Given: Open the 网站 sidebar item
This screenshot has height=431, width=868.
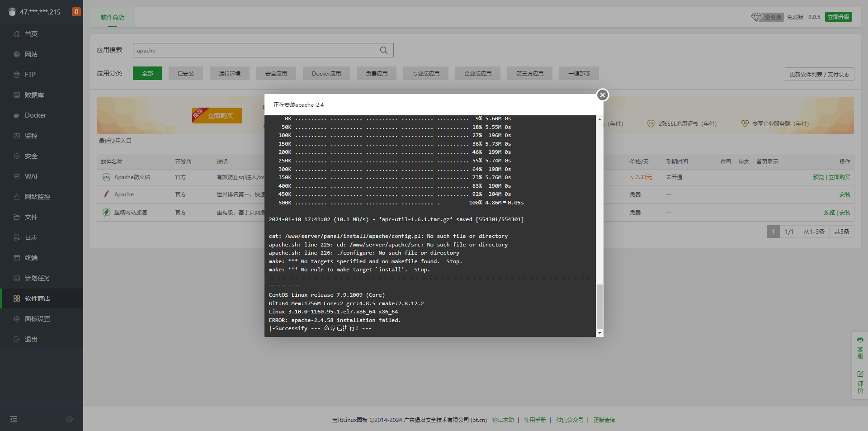Looking at the screenshot, I should [42, 54].
